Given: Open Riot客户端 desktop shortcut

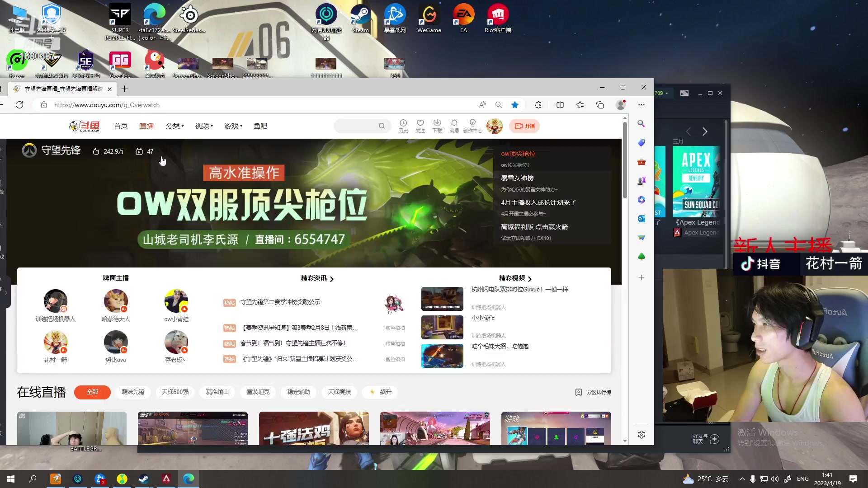Looking at the screenshot, I should [x=498, y=19].
